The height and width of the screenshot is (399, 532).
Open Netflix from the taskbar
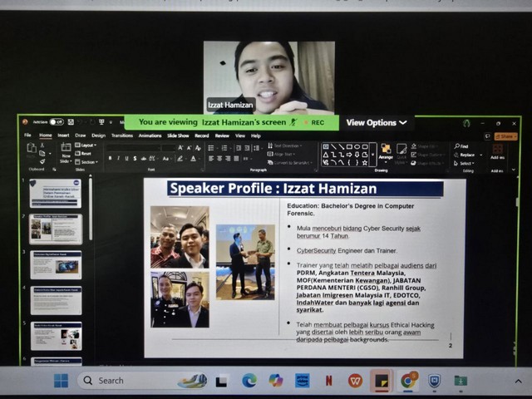click(x=328, y=381)
